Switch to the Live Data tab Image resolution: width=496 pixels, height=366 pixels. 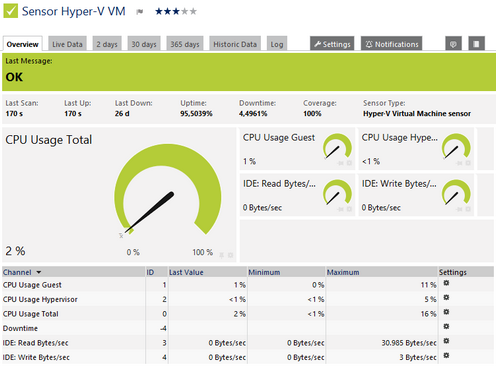[67, 44]
